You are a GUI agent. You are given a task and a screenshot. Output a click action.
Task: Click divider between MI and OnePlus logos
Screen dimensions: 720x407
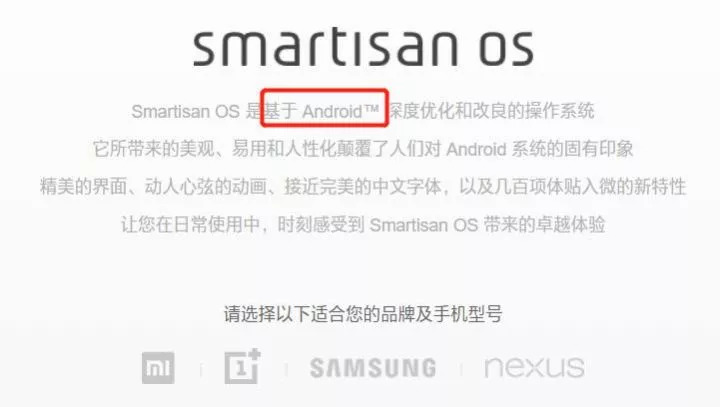point(201,369)
